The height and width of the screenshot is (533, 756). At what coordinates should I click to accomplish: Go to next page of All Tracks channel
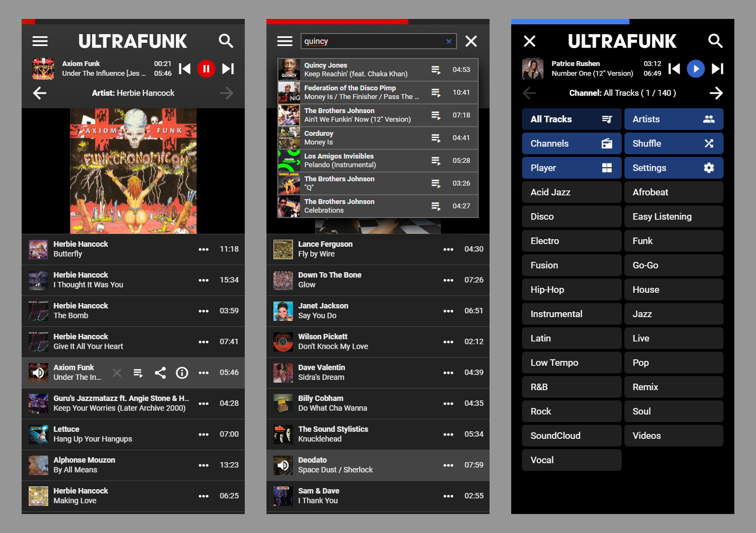[716, 93]
